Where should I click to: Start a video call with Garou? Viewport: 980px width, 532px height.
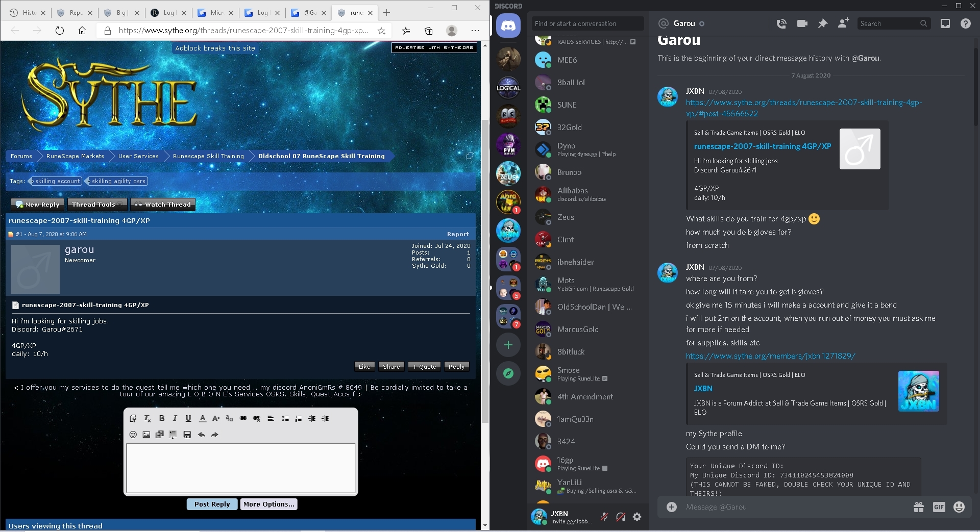coord(802,23)
